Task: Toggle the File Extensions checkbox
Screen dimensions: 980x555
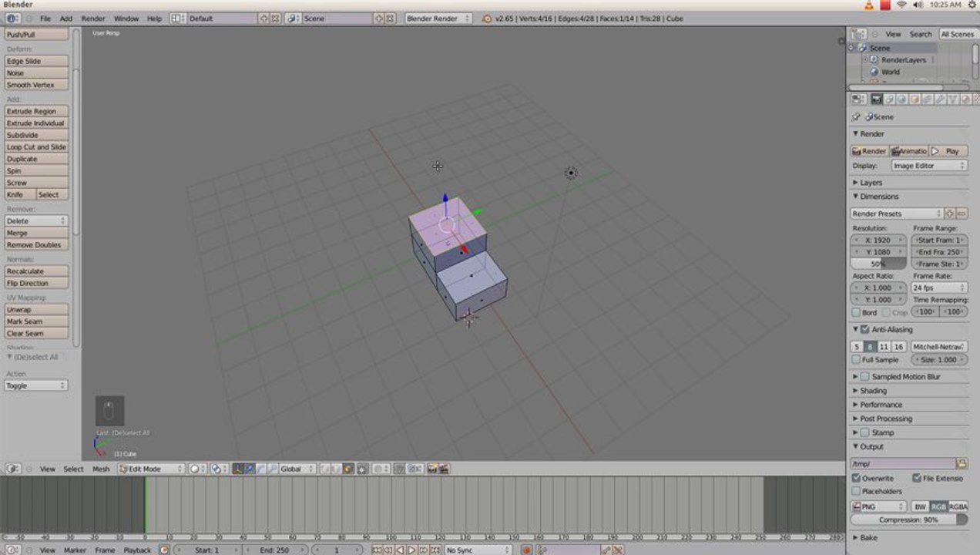Action: click(917, 478)
